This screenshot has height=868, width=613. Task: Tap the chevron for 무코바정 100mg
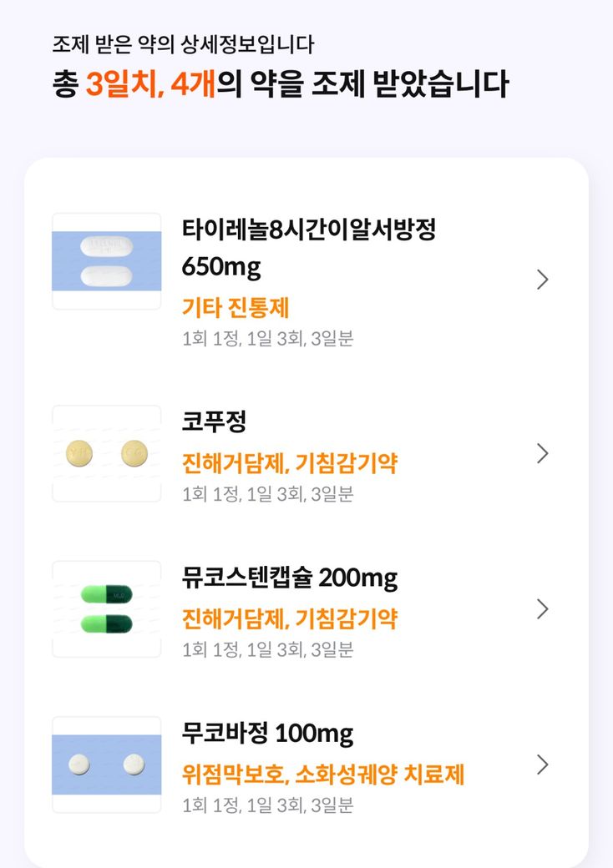click(x=542, y=765)
